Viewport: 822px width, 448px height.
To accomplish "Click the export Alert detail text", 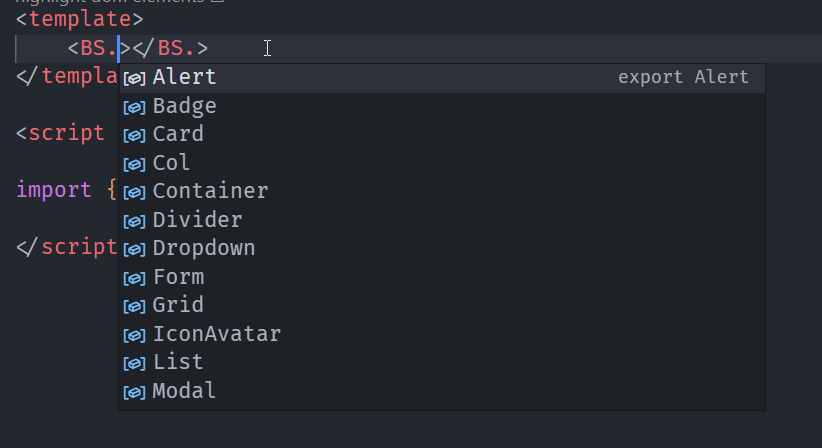I will coord(683,78).
